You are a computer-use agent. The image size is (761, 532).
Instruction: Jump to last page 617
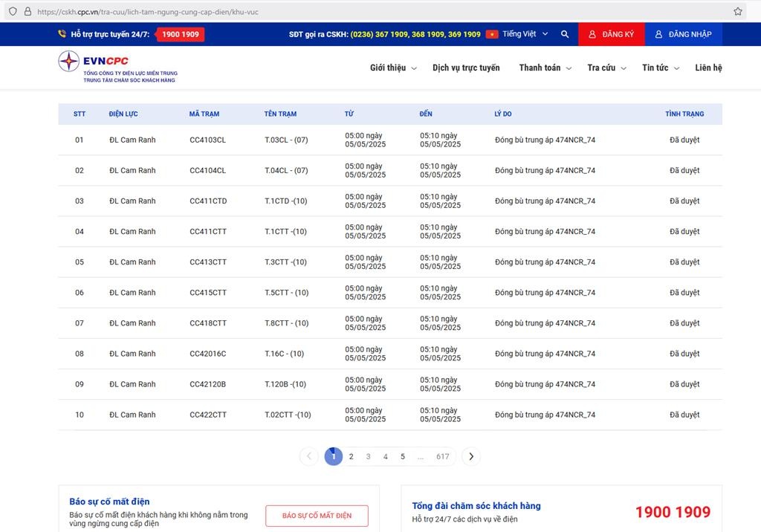point(443,457)
